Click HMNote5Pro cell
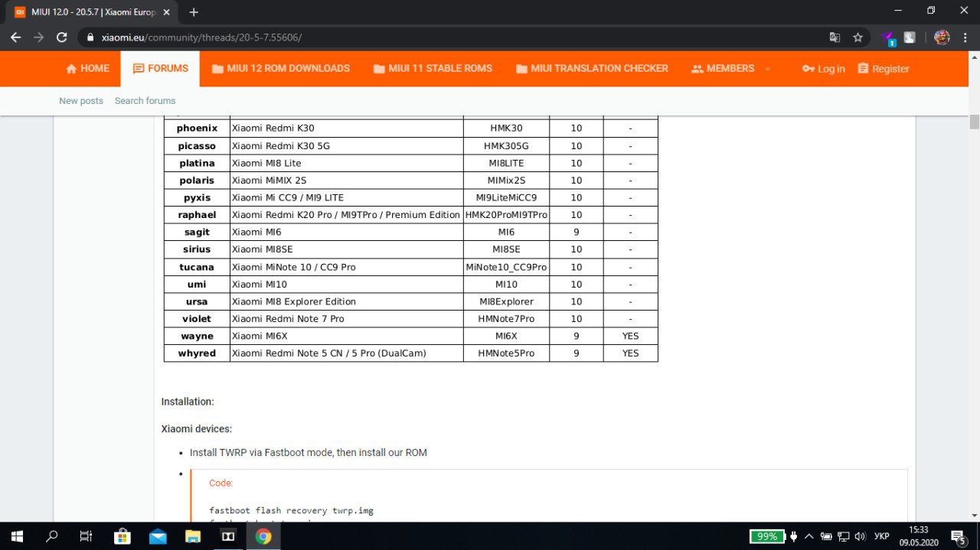Image resolution: width=980 pixels, height=550 pixels. pyautogui.click(x=506, y=353)
